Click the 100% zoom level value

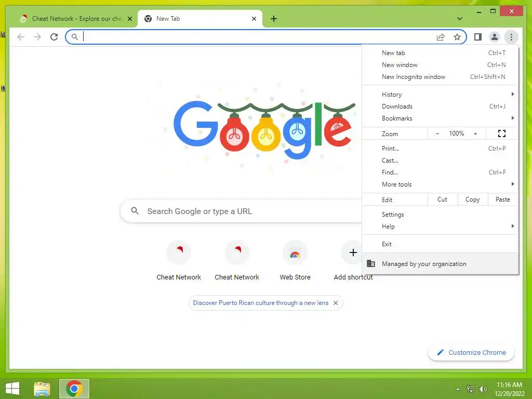tap(456, 134)
